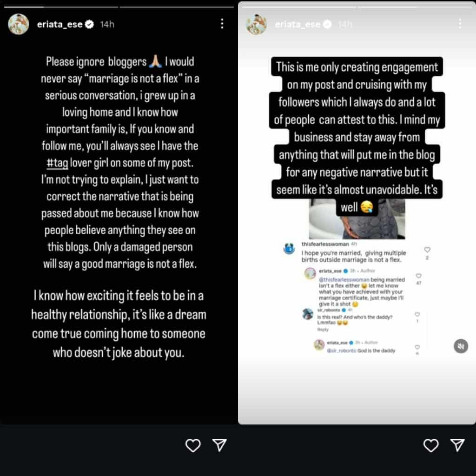Click eriata_ese username on left story

point(60,24)
